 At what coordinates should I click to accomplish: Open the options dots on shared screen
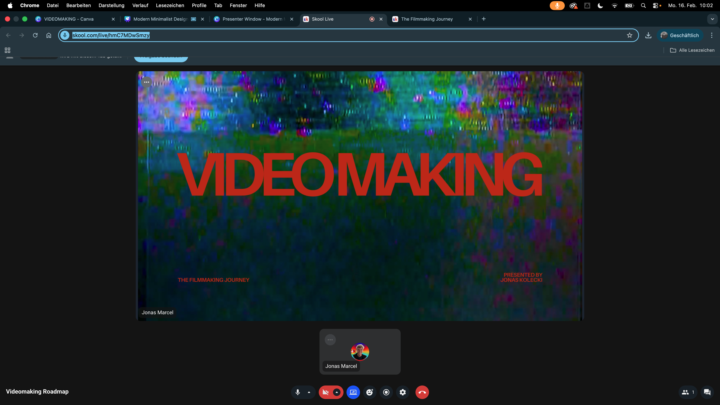point(146,82)
